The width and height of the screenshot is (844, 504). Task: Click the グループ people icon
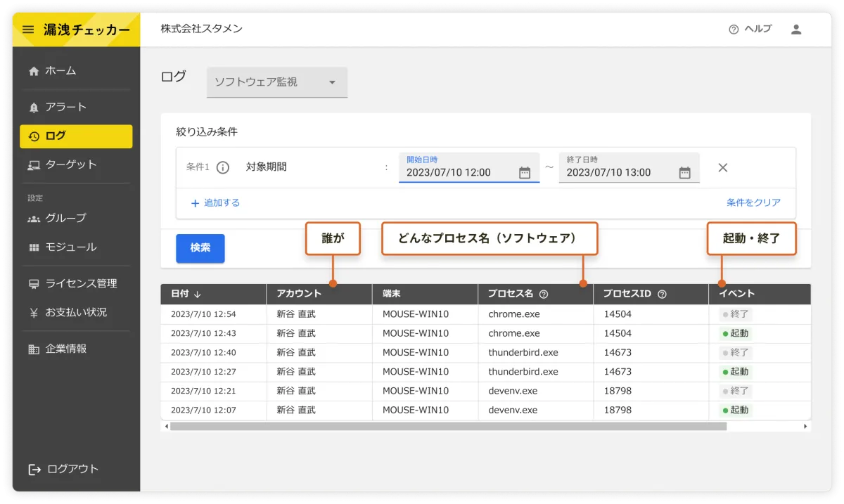tap(32, 218)
